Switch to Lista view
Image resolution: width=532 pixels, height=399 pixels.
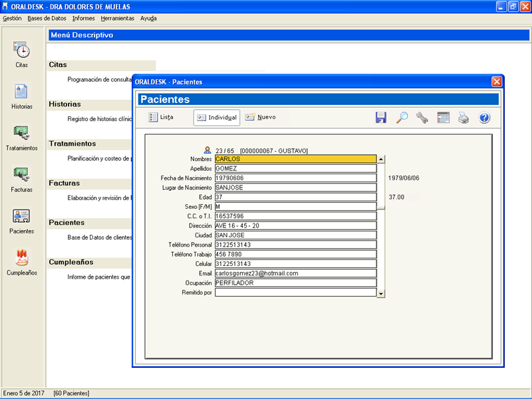pos(161,118)
